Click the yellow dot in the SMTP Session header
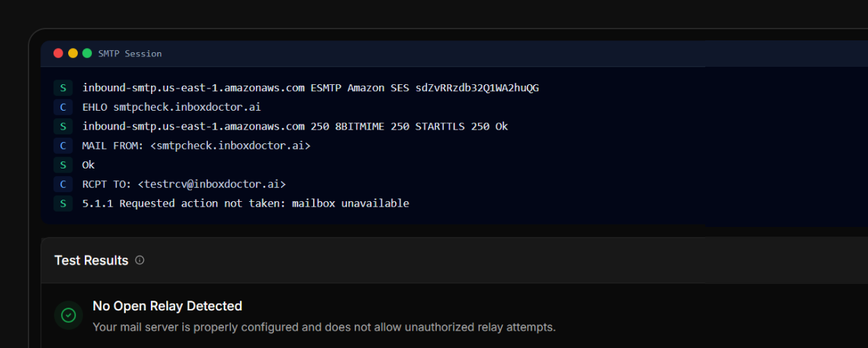 pos(73,54)
